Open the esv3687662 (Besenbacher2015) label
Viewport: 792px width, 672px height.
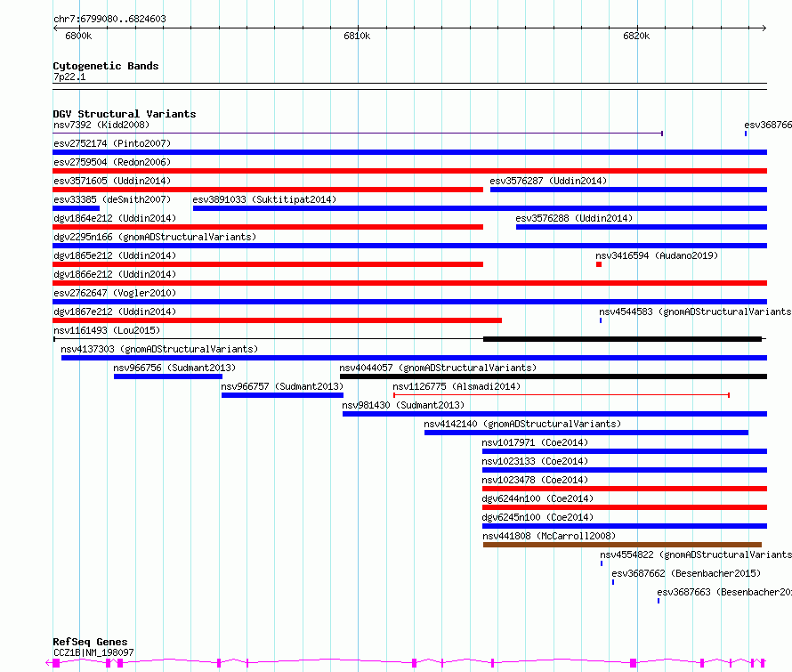coord(686,573)
